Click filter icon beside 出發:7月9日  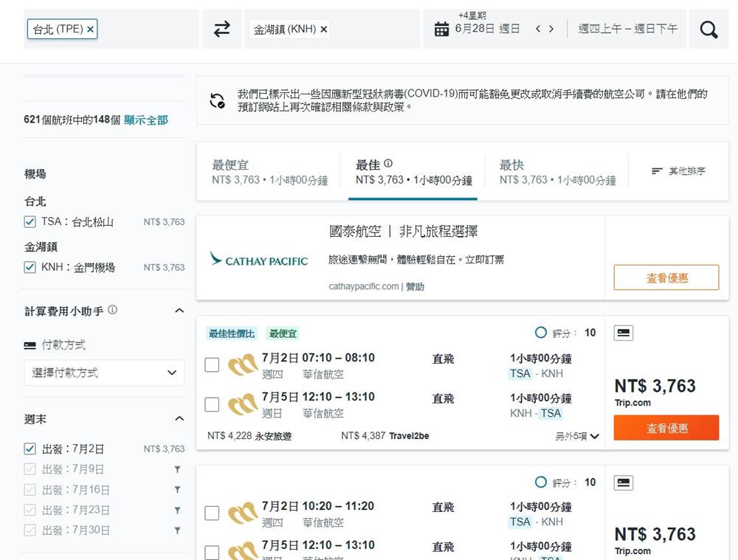[177, 469]
